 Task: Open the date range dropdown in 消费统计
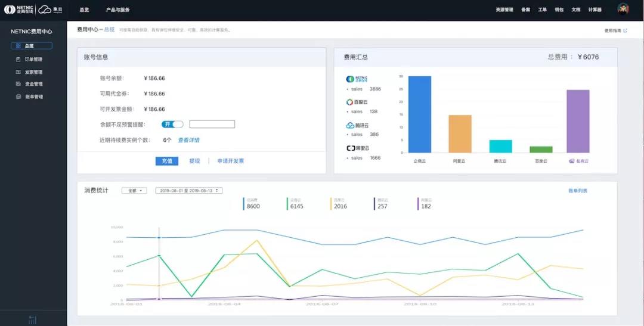(x=188, y=191)
